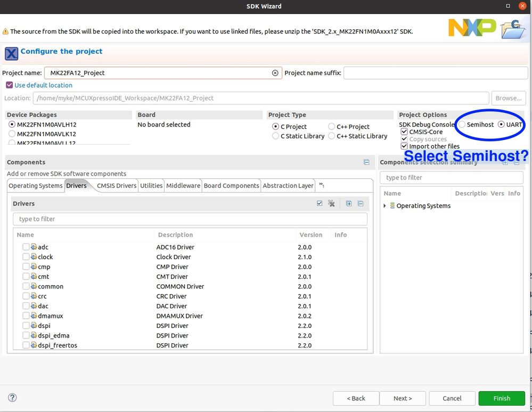This screenshot has height=412, width=532.
Task: Click the NXP logo
Action: [472, 28]
